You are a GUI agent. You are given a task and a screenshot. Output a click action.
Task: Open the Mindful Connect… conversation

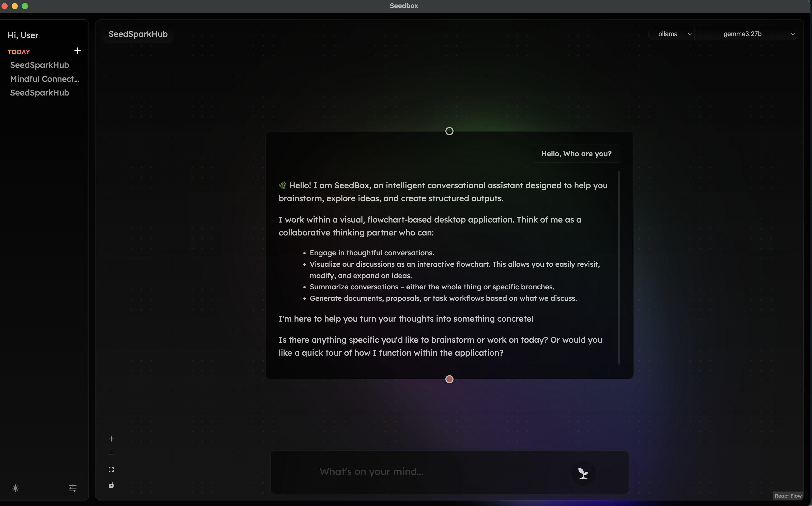(x=44, y=79)
